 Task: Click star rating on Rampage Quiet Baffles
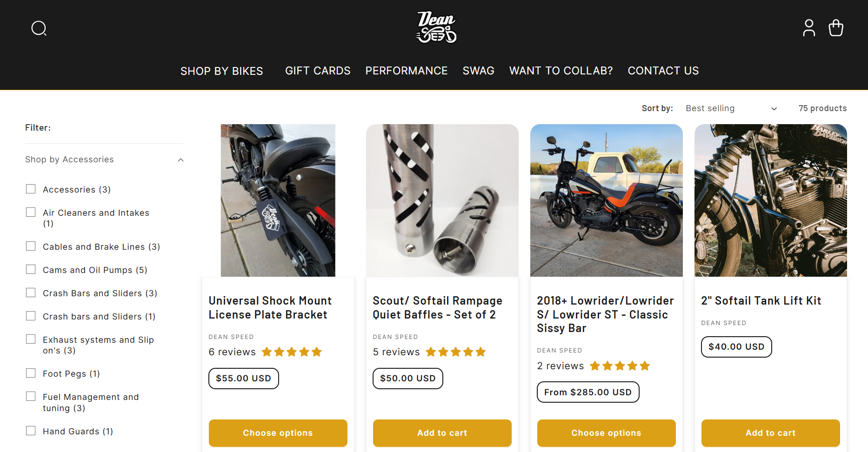pos(456,352)
